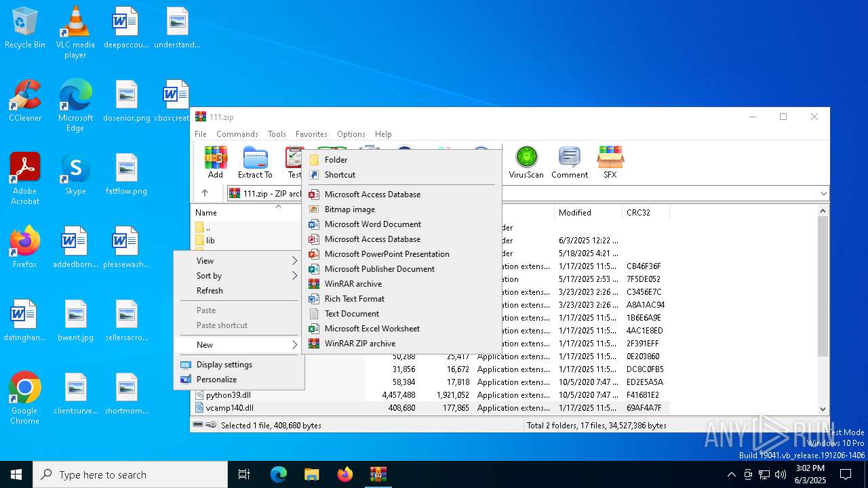Select the Google Chrome desktop icon
The image size is (868, 488).
click(x=25, y=399)
